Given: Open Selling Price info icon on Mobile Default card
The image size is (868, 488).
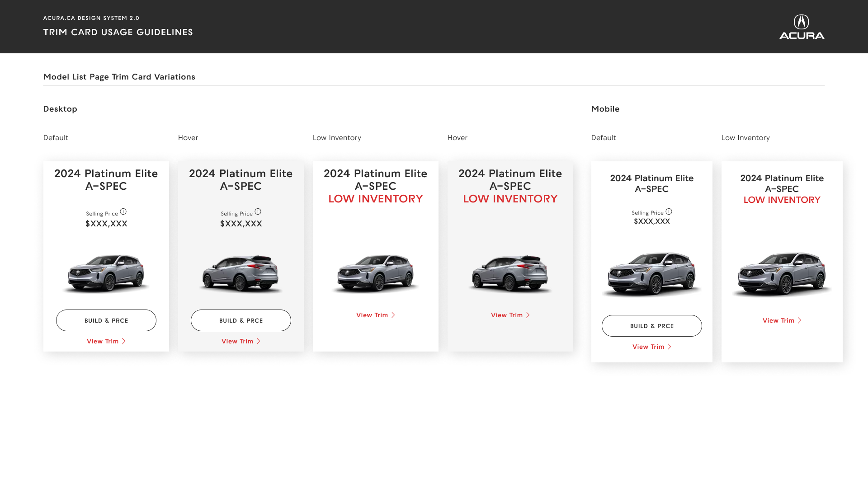Looking at the screenshot, I should [x=669, y=211].
